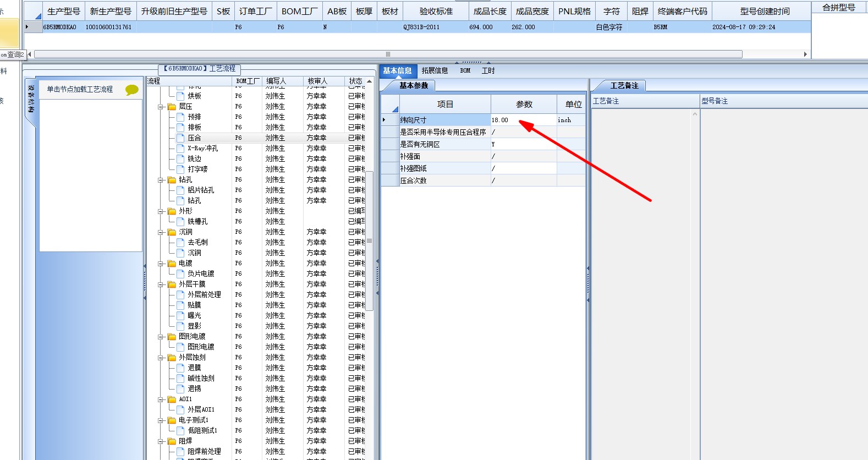Click the document icon beside 贴膜
This screenshot has width=868, height=460.
point(180,305)
